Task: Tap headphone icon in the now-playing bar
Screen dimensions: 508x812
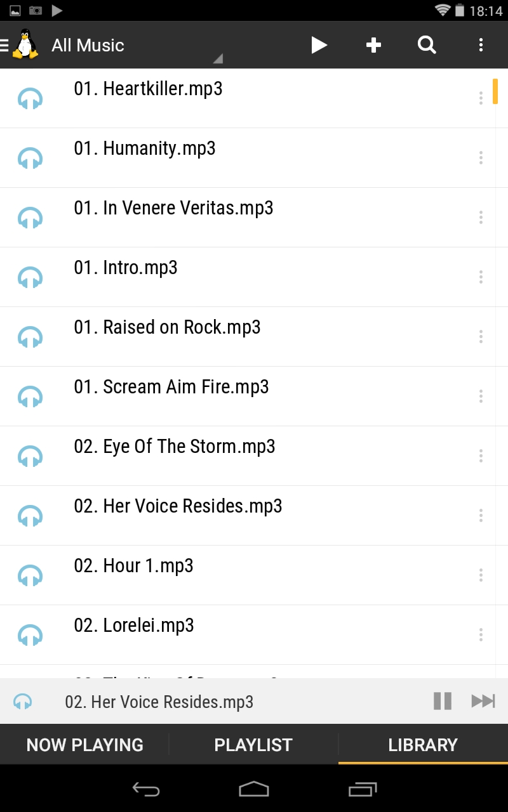Action: pos(23,702)
